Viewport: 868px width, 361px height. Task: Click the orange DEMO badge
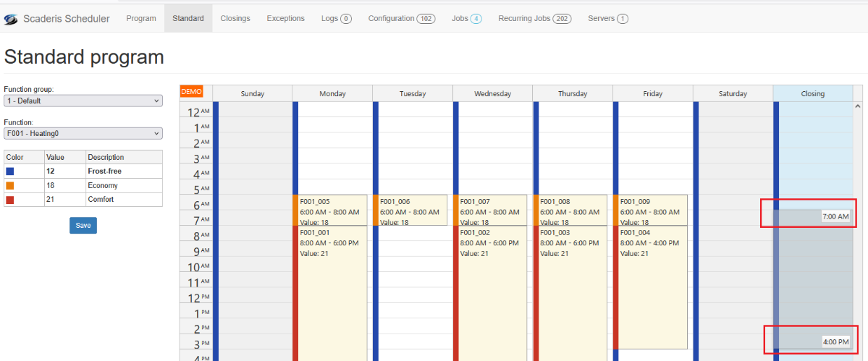pyautogui.click(x=192, y=92)
